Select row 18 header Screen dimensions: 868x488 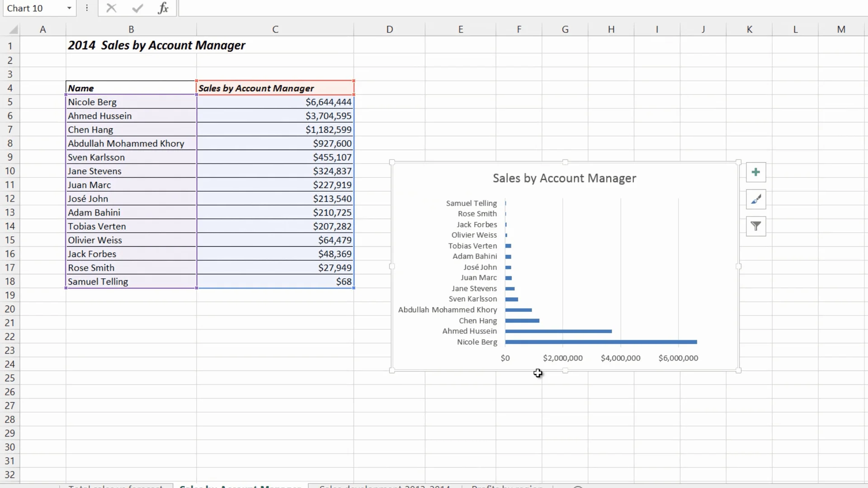10,282
